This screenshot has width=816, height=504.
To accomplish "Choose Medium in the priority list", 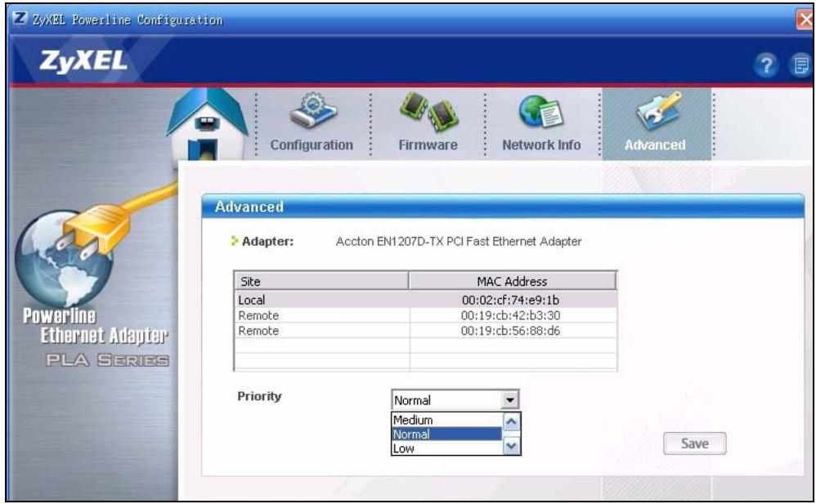I will coord(446,420).
